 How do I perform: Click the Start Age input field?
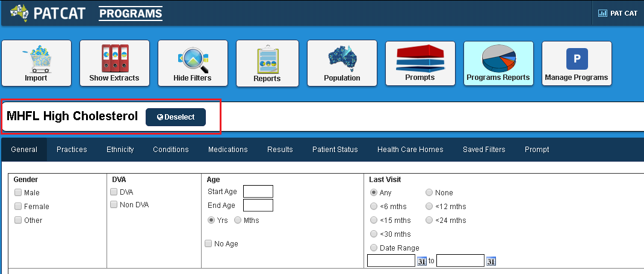[258, 192]
